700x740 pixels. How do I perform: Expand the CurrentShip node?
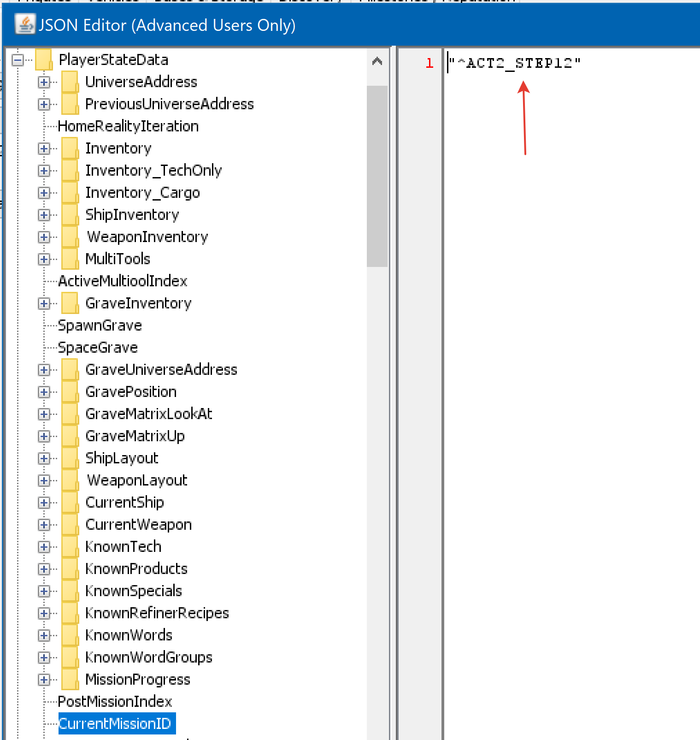pyautogui.click(x=44, y=503)
